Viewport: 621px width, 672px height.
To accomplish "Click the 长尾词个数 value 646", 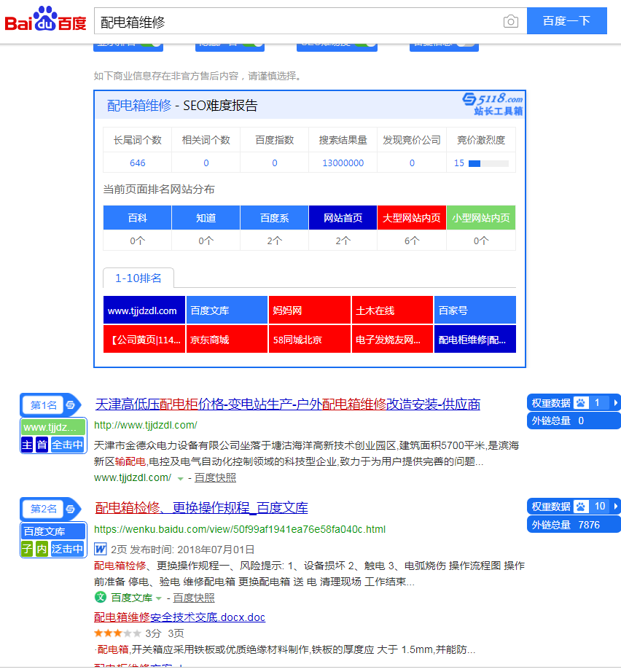I will 137,163.
